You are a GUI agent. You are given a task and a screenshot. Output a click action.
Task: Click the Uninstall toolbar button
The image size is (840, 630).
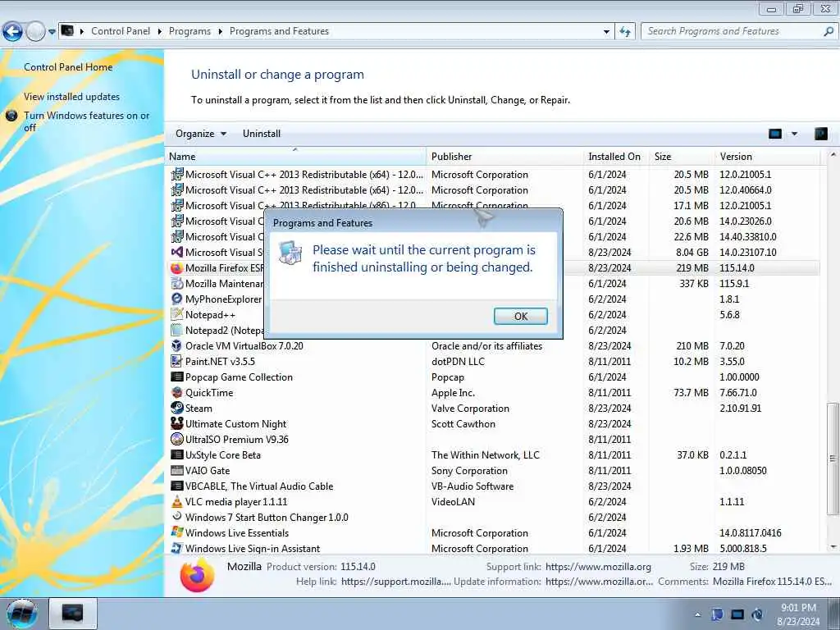tap(262, 134)
